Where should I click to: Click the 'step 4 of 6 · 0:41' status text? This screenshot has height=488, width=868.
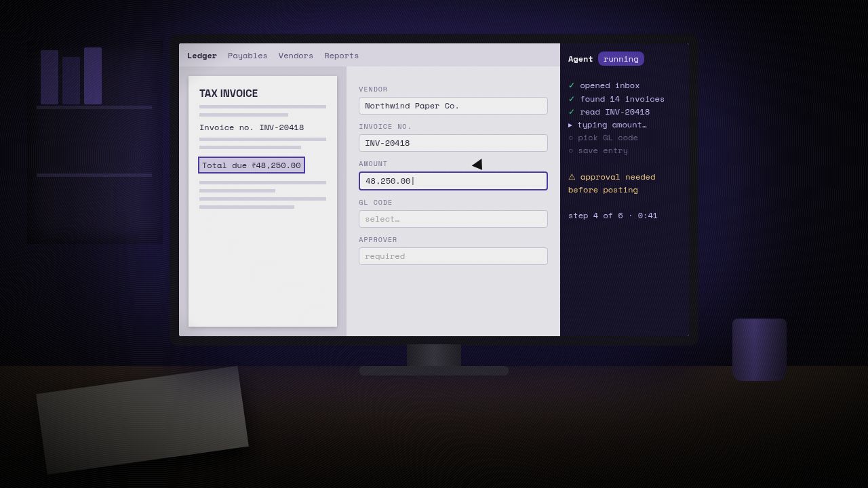[613, 216]
